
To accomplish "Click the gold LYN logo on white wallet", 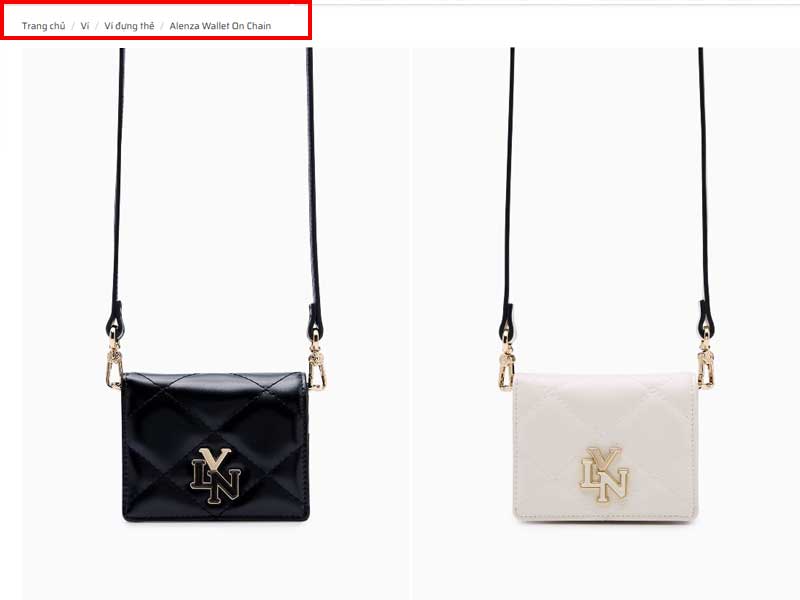I will pos(604,474).
